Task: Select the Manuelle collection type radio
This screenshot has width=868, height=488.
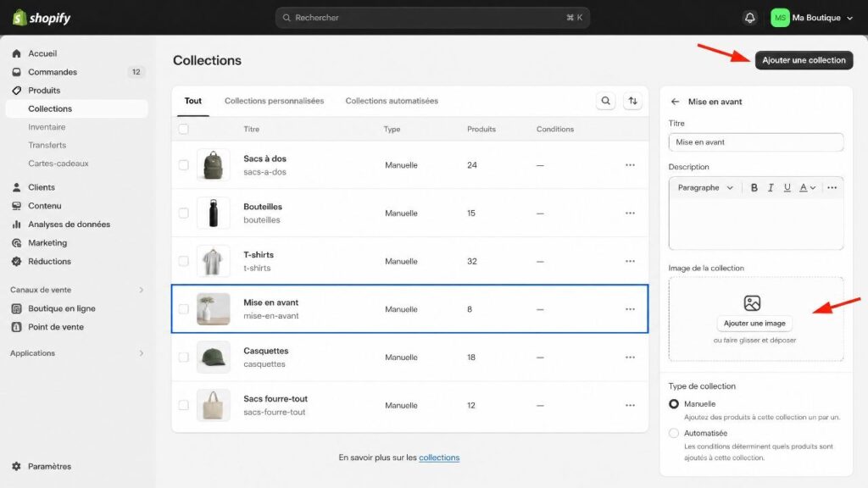Action: tap(674, 404)
